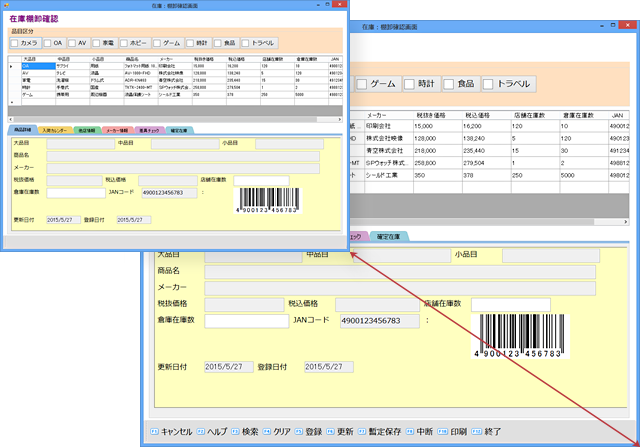Check 食品 in the large back window
Screen dimensions: 640x447
coord(449,84)
